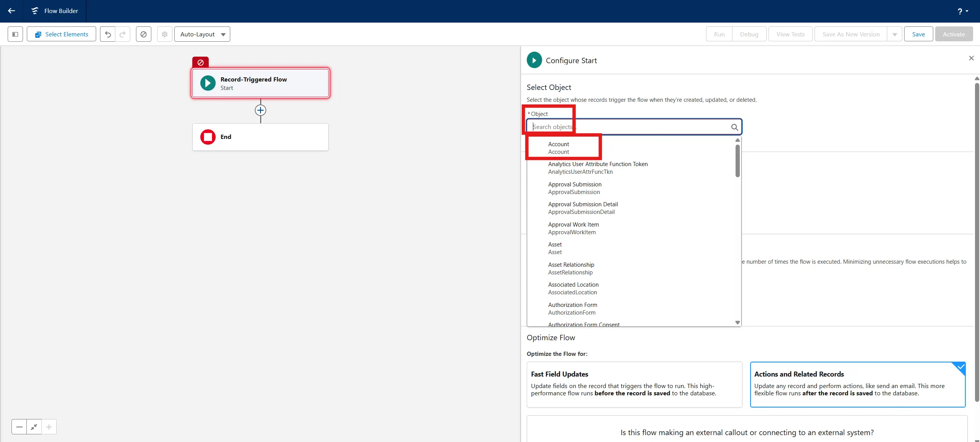The height and width of the screenshot is (442, 980).
Task: Click the back arrow in the header
Action: 11,11
